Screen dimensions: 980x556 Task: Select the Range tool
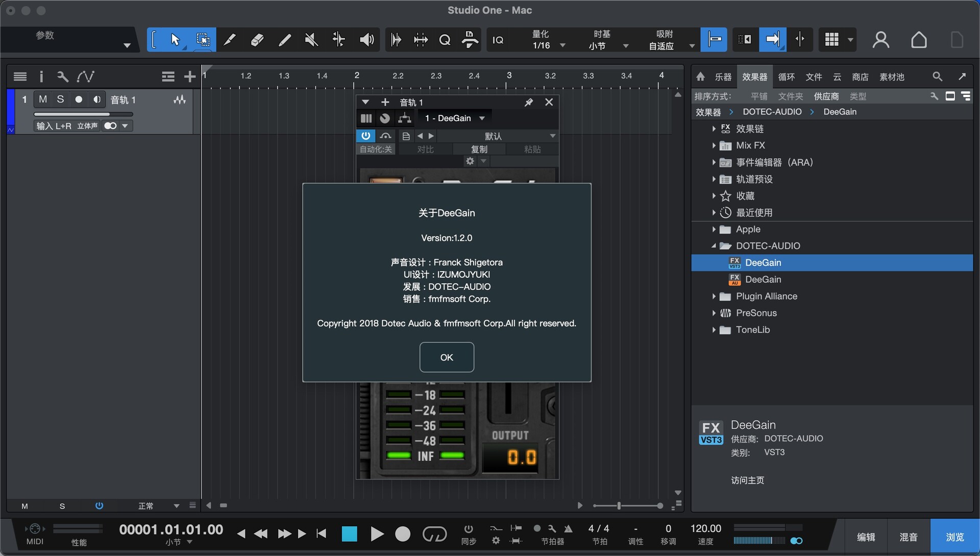tap(203, 40)
